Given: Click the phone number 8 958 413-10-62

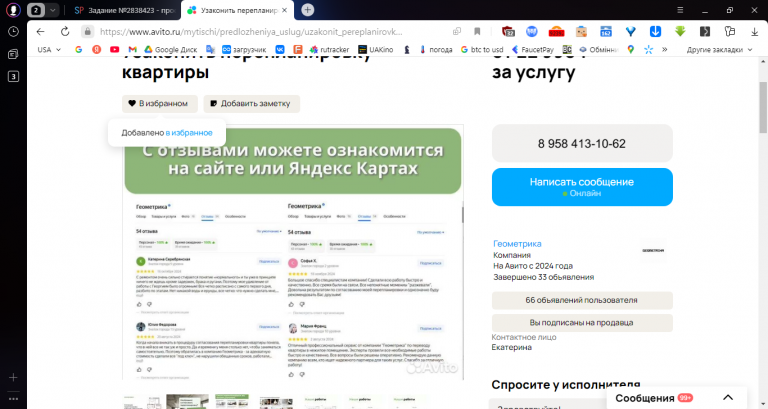Looking at the screenshot, I should pos(582,144).
